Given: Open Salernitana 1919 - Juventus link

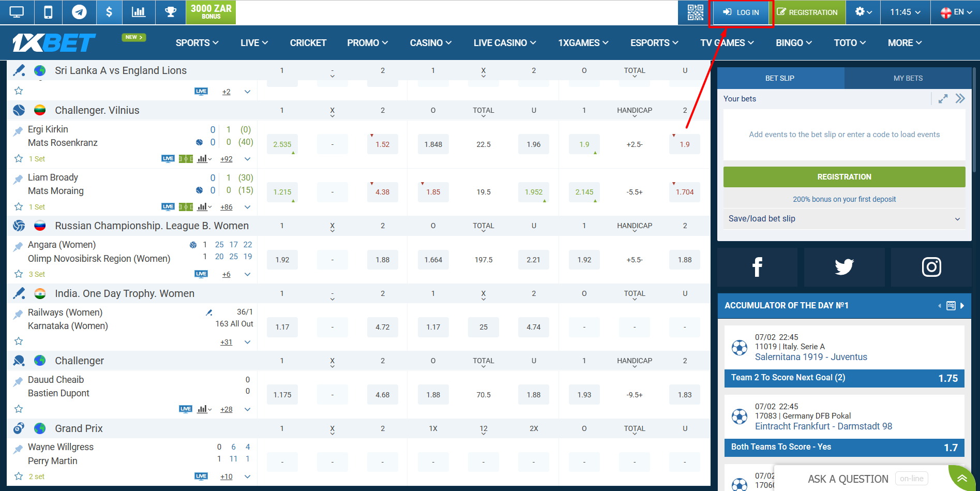Looking at the screenshot, I should (811, 357).
